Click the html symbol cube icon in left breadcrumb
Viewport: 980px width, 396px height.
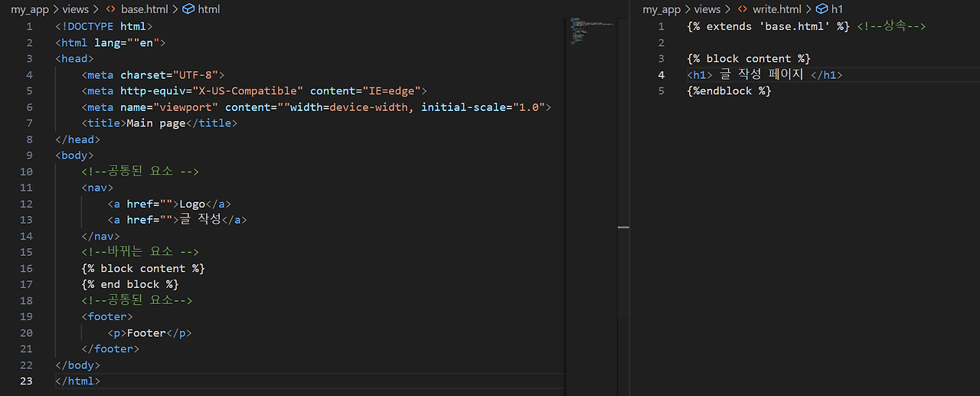point(188,9)
